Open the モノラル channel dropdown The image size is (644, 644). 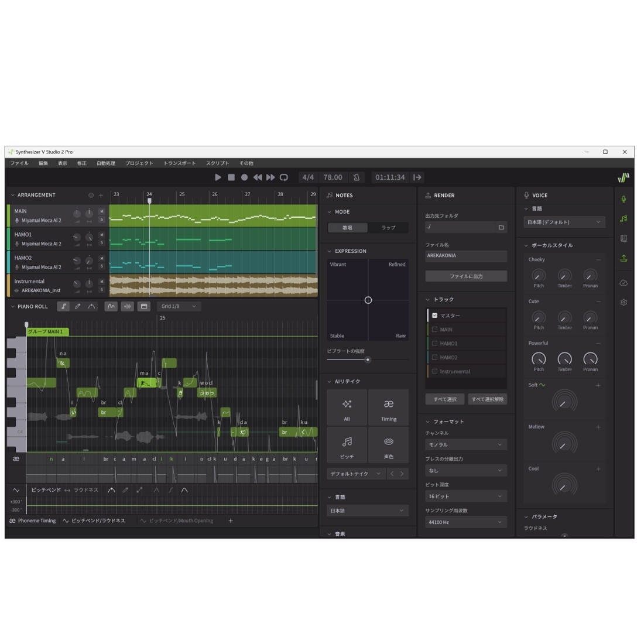(x=466, y=445)
